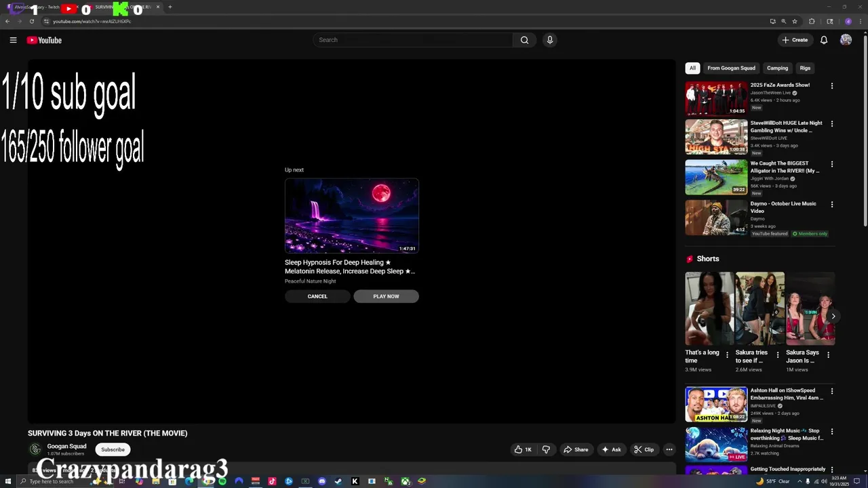The height and width of the screenshot is (488, 868).
Task: Open more actions ellipsis under the video
Action: (669, 449)
